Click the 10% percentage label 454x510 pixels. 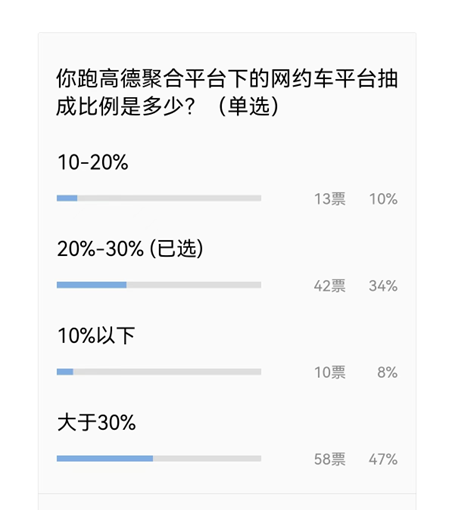383,199
